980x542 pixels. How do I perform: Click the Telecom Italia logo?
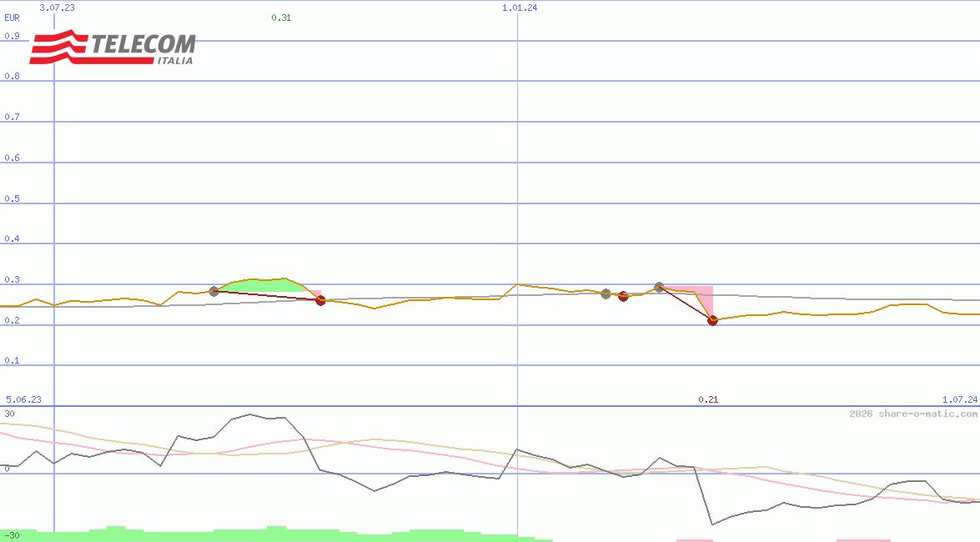point(113,48)
